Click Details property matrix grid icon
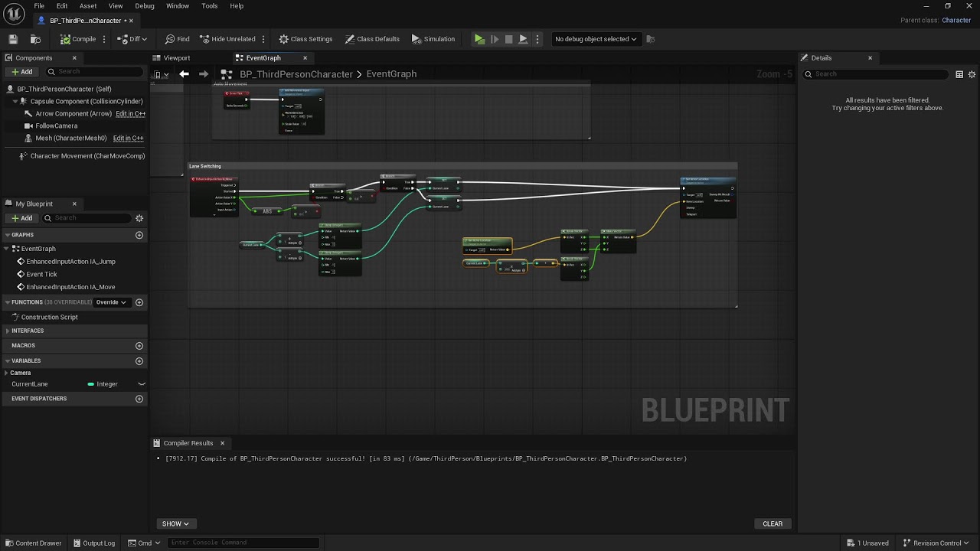The image size is (980, 551). coord(959,74)
